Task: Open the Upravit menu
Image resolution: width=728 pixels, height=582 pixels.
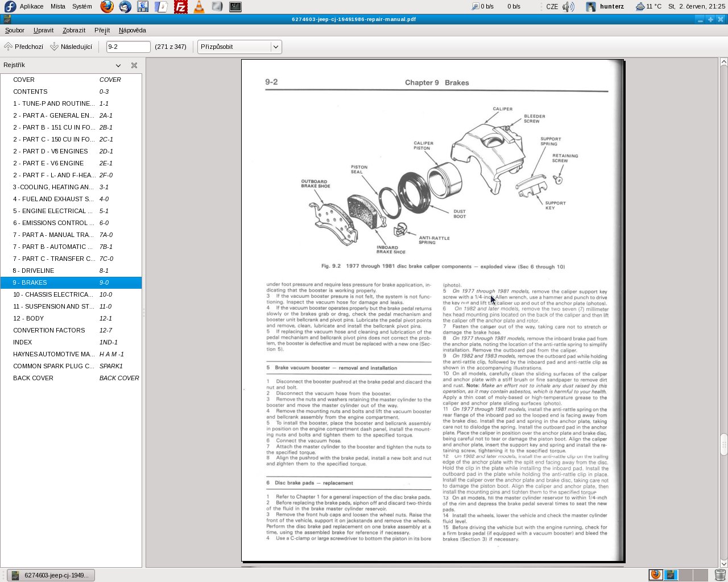Action: tap(44, 30)
